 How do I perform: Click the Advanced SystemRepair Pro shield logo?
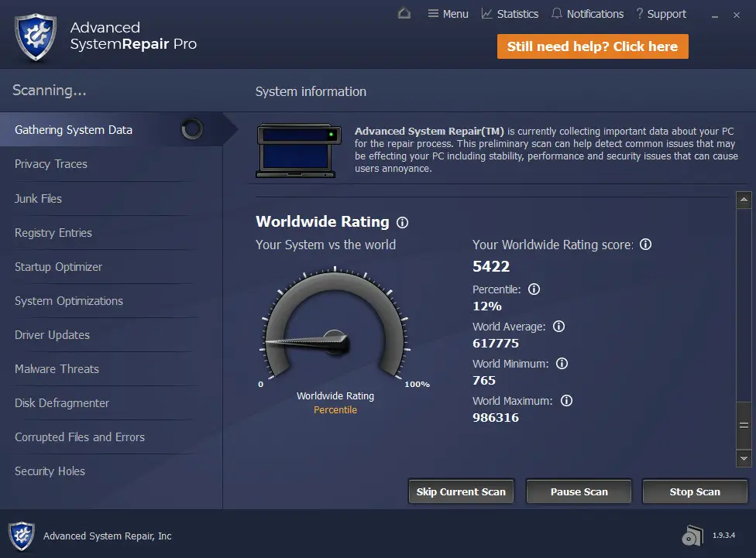click(x=36, y=37)
